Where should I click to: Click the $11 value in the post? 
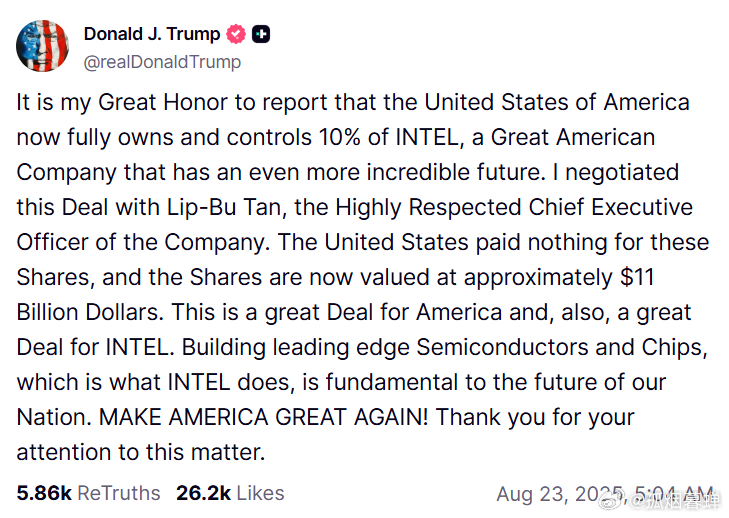click(637, 277)
